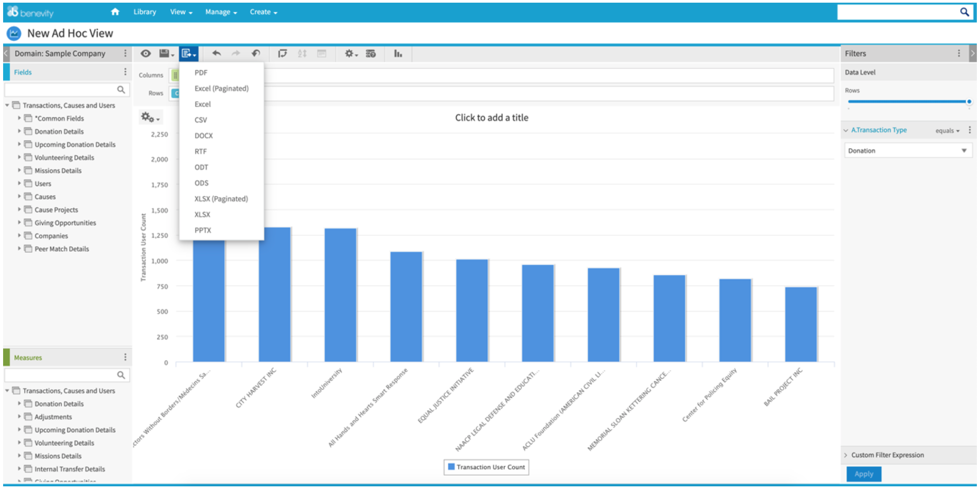Expand Adjustments folder in Measures
The image size is (980, 489).
(19, 417)
